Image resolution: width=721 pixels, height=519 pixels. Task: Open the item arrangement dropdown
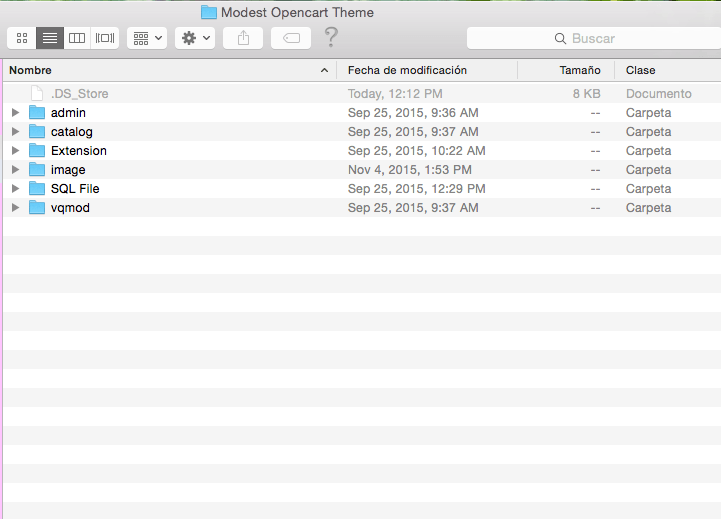(147, 38)
